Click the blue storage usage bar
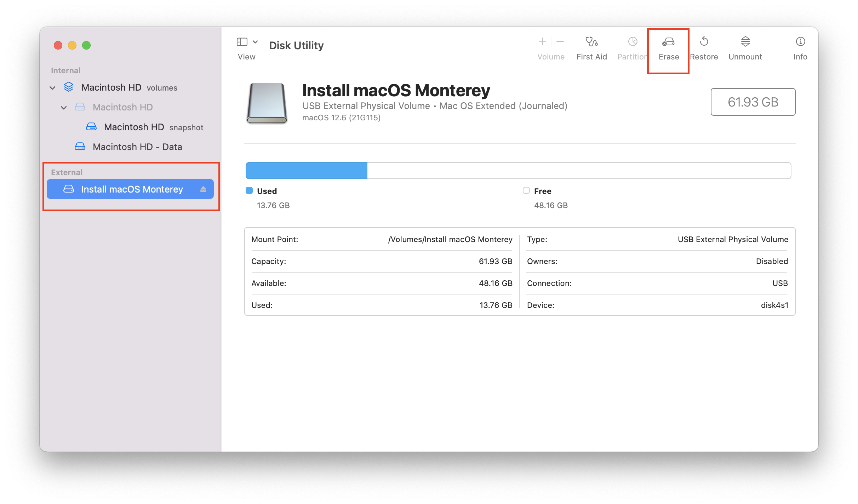The image size is (858, 504). 306,170
